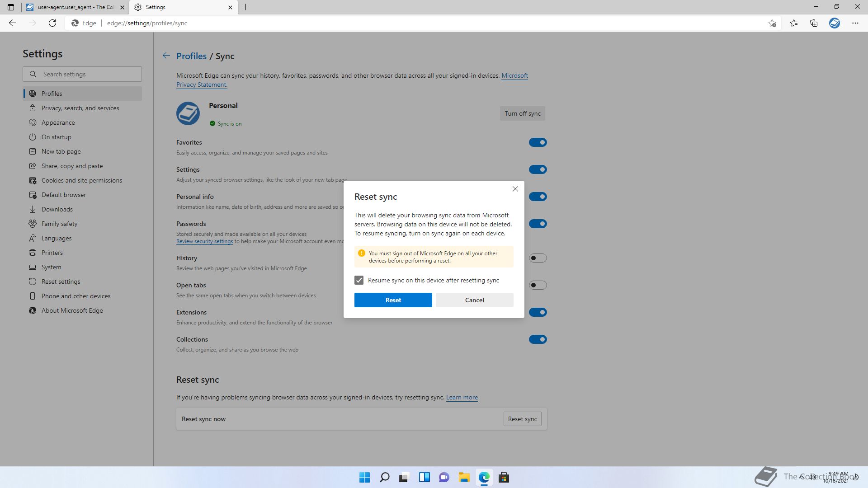Open Reset settings in sidebar
The image size is (868, 488).
(82, 282)
